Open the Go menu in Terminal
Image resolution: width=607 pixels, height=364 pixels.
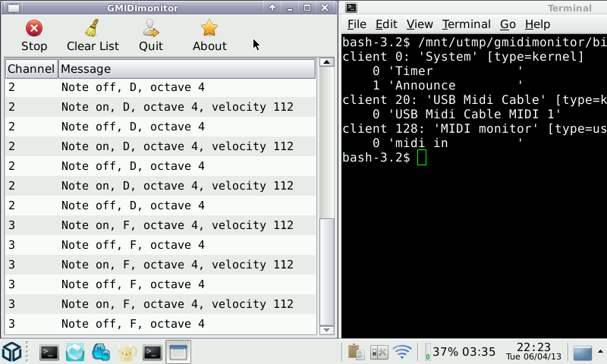508,24
